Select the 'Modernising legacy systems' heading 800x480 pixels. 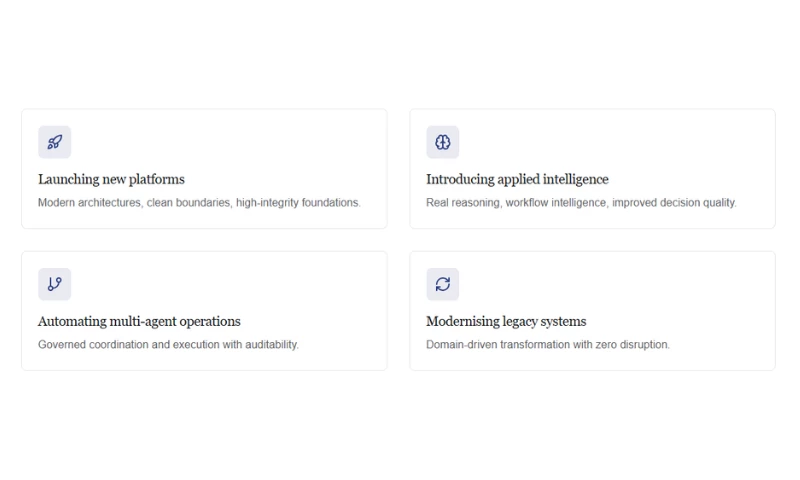click(506, 321)
